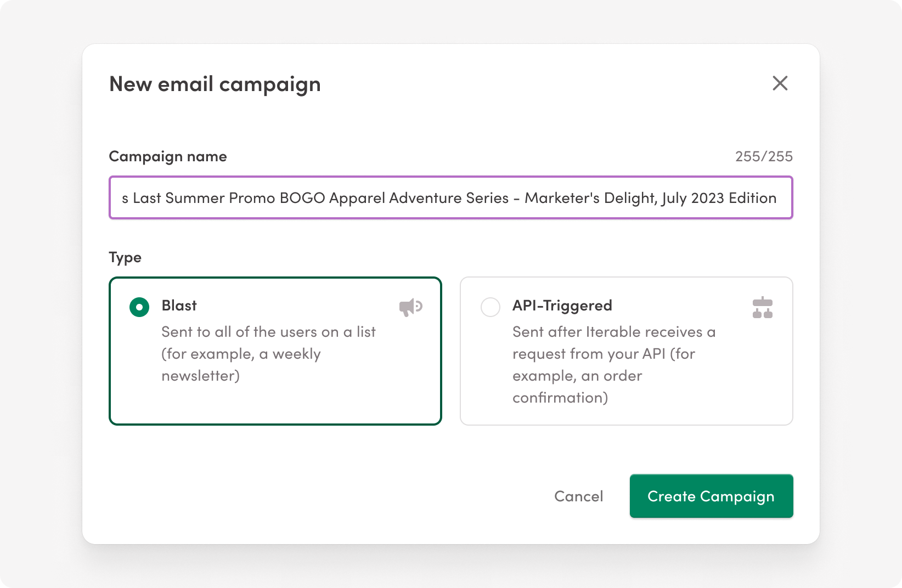Close the New email campaign dialog
This screenshot has width=902, height=588.
click(x=780, y=83)
